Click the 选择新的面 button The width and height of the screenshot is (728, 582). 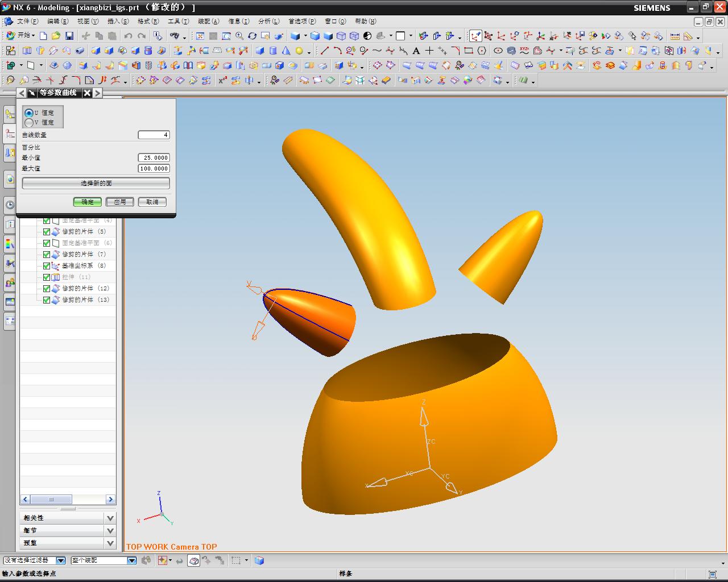[96, 183]
